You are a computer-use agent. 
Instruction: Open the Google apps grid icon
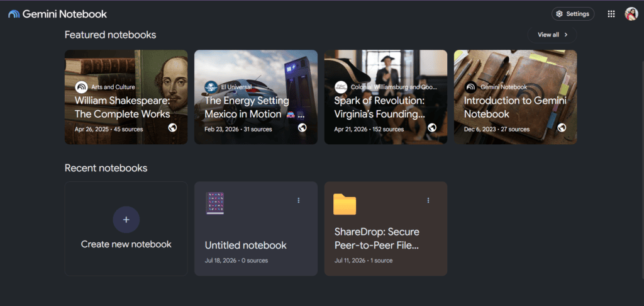click(611, 14)
